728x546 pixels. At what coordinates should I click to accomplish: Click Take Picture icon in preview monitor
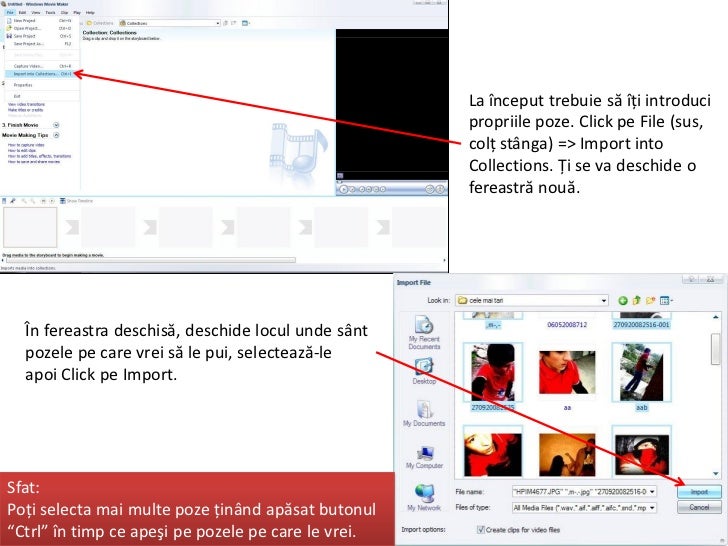tap(440, 189)
